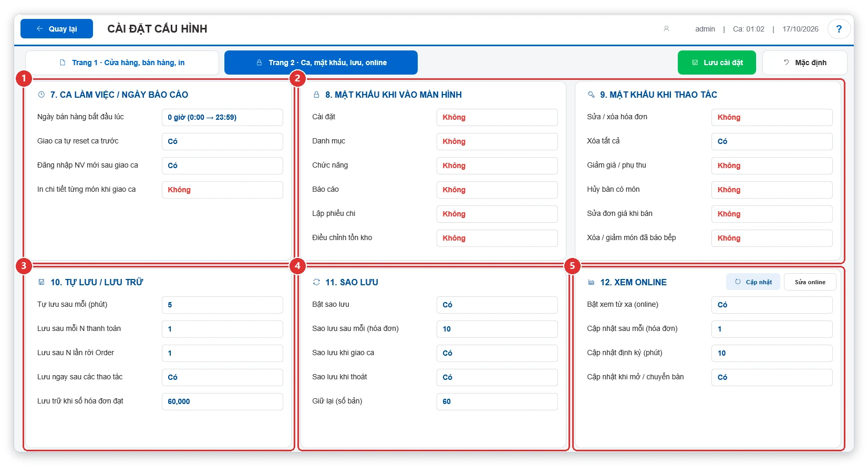Click the key icon beside section 9 title
Image resolution: width=868 pixels, height=466 pixels.
[591, 95]
